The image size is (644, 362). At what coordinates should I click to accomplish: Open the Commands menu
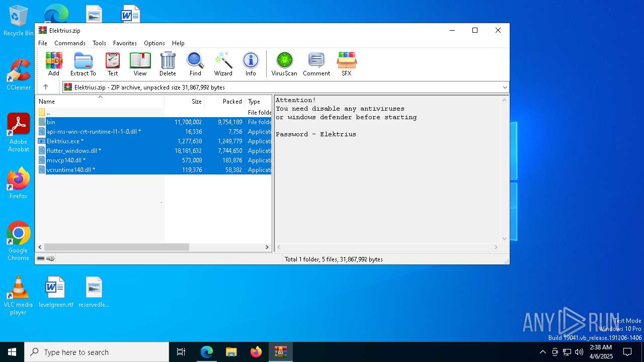point(70,43)
